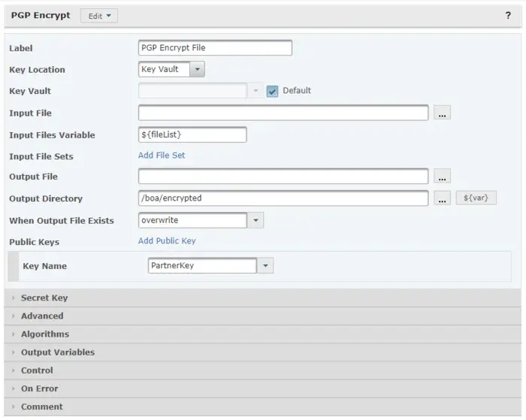Click the Add Public Key link

click(167, 241)
